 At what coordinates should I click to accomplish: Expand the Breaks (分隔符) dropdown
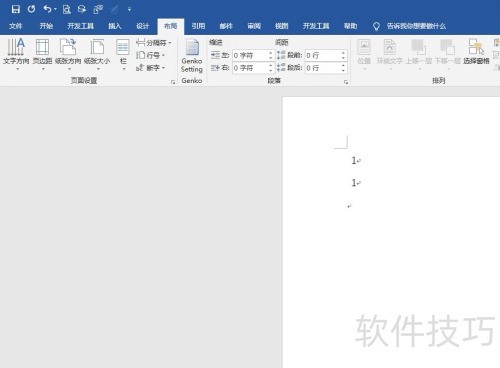click(154, 43)
